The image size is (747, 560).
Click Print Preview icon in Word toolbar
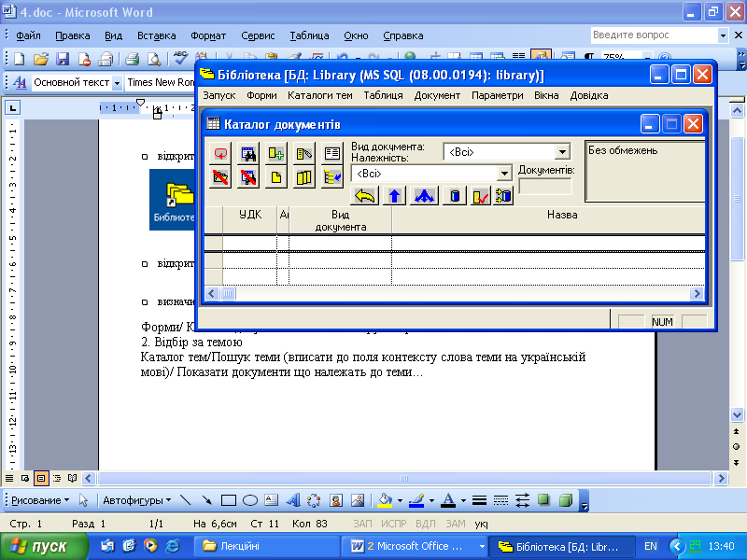tap(154, 59)
